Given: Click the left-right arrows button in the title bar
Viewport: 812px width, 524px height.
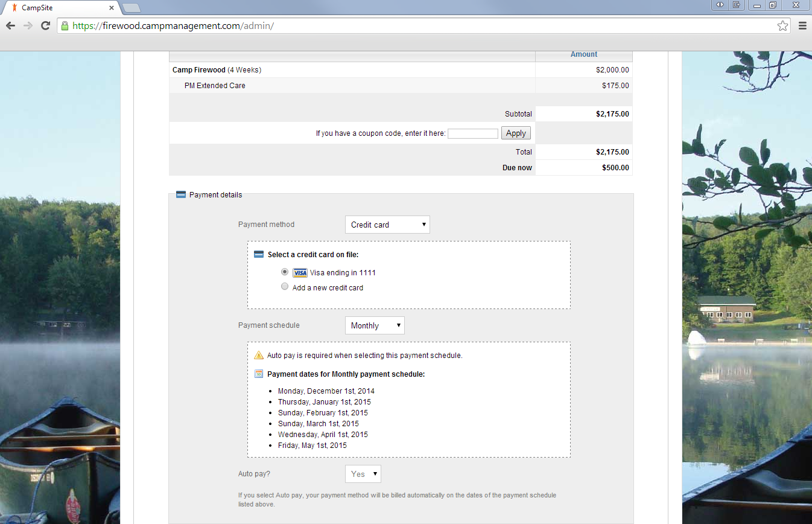Looking at the screenshot, I should coord(720,5).
